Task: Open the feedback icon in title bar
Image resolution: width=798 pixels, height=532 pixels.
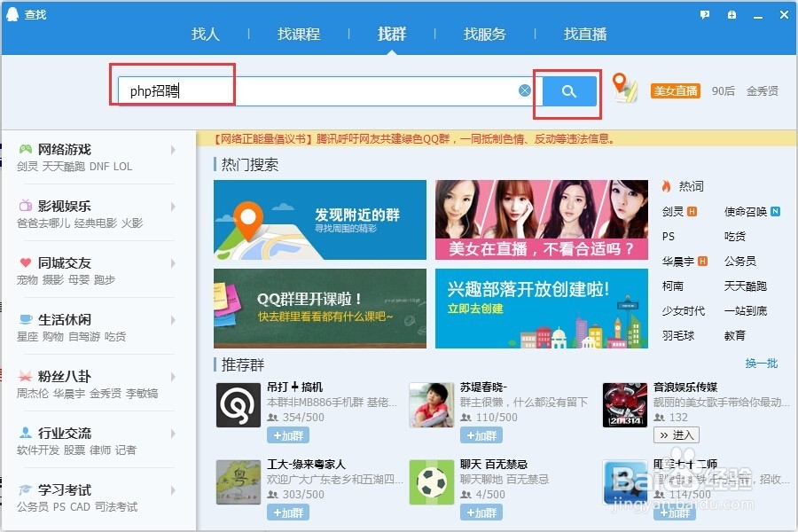Action: (x=705, y=15)
